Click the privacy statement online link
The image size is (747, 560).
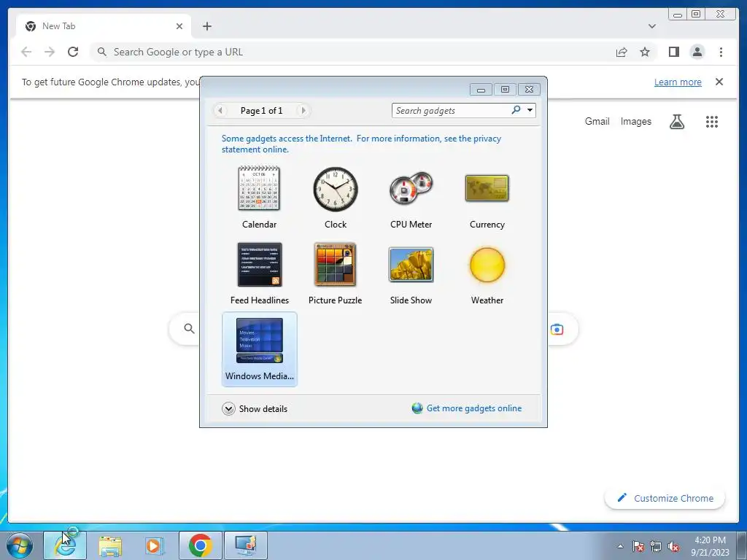(x=361, y=144)
